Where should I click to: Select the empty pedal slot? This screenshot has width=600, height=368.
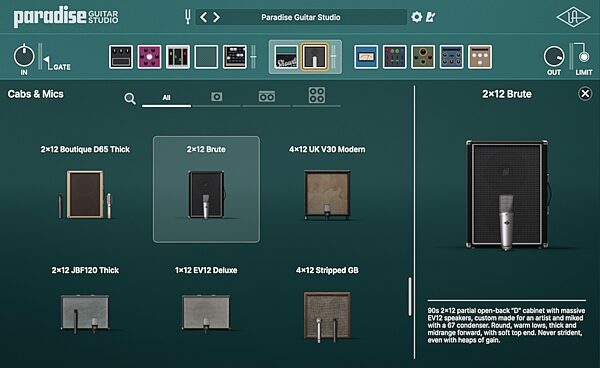coord(206,57)
